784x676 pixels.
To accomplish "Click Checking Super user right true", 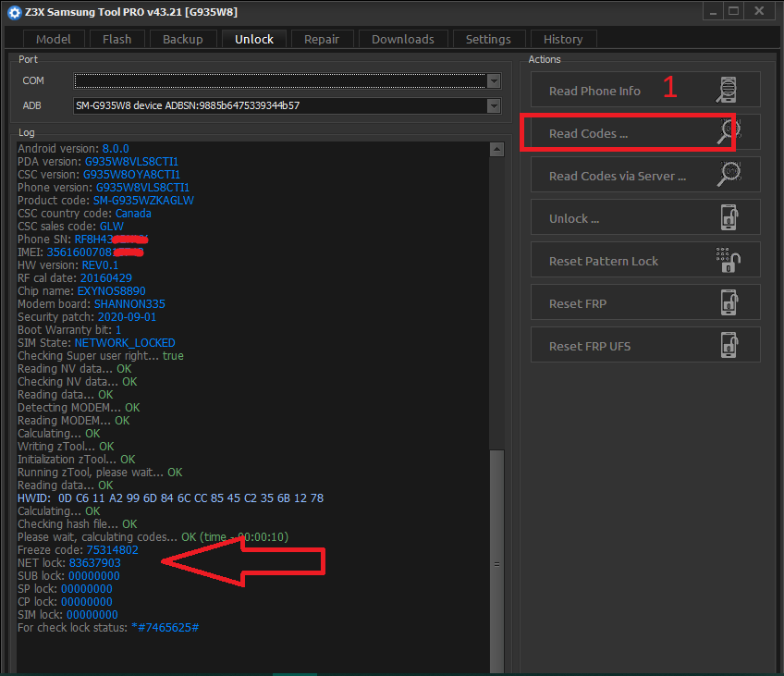I will (x=173, y=355).
